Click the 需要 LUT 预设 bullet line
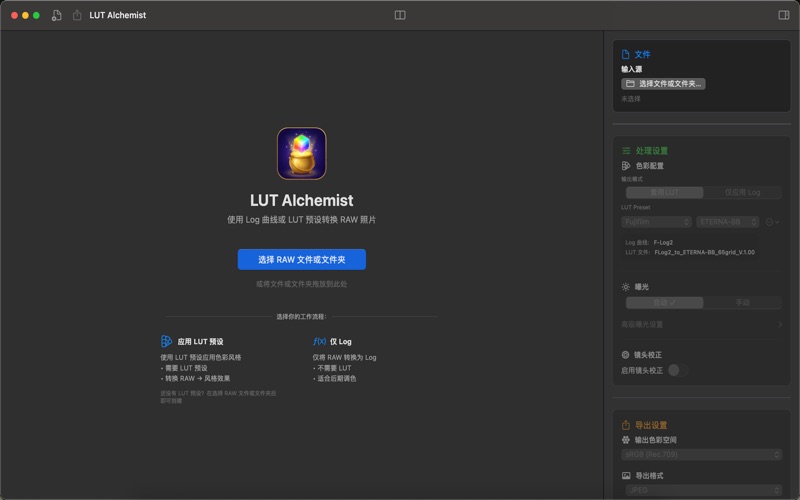 [184, 368]
